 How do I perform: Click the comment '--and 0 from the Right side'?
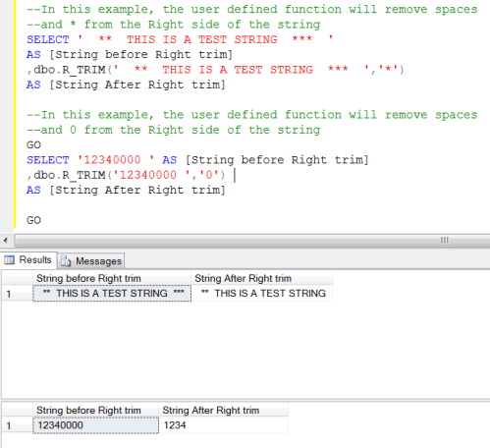point(173,130)
